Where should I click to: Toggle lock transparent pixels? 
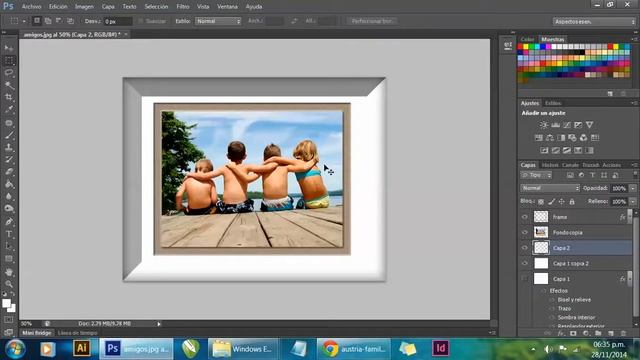541,202
